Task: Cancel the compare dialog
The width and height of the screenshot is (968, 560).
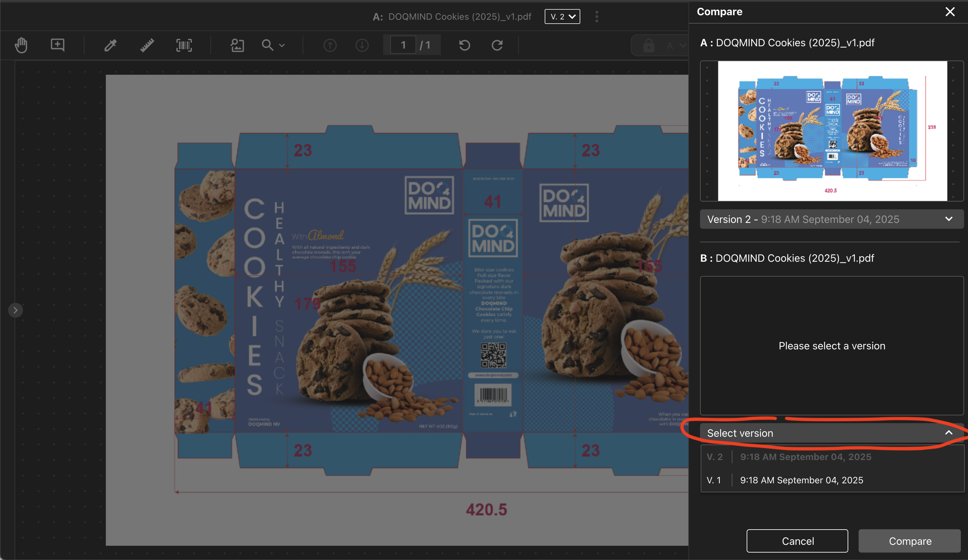Action: [x=797, y=541]
